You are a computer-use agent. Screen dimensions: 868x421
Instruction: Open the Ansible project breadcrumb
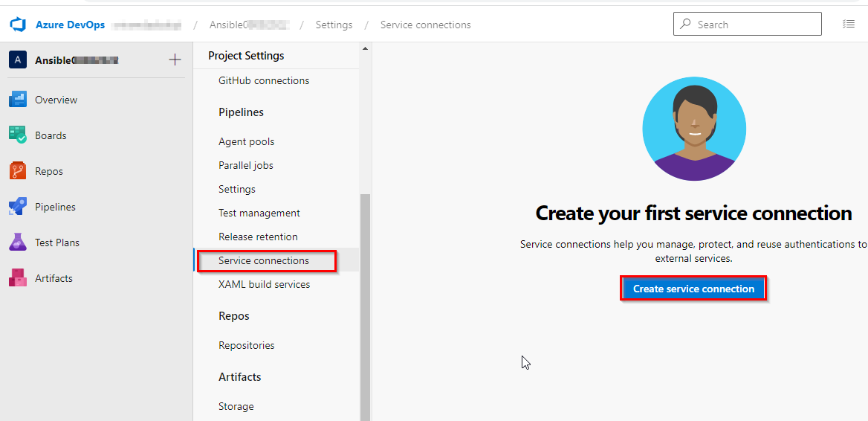pos(249,25)
